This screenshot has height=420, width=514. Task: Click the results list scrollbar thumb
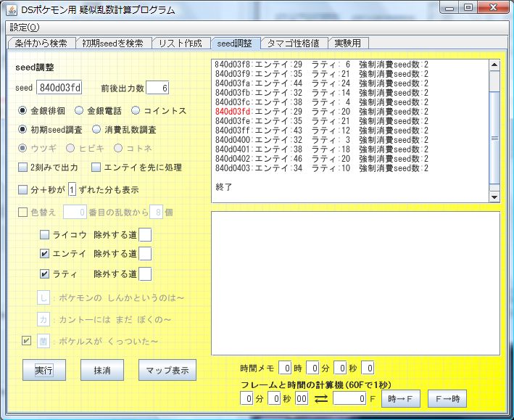(494, 138)
